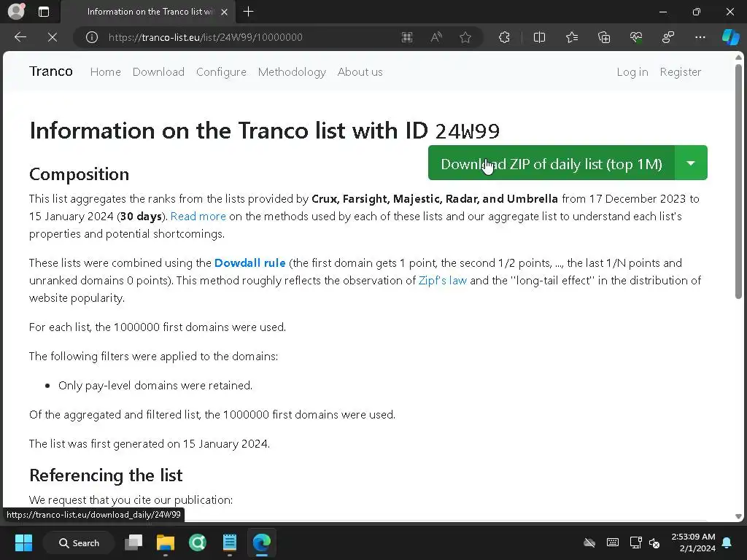Open the notifications bell icon

[727, 542]
